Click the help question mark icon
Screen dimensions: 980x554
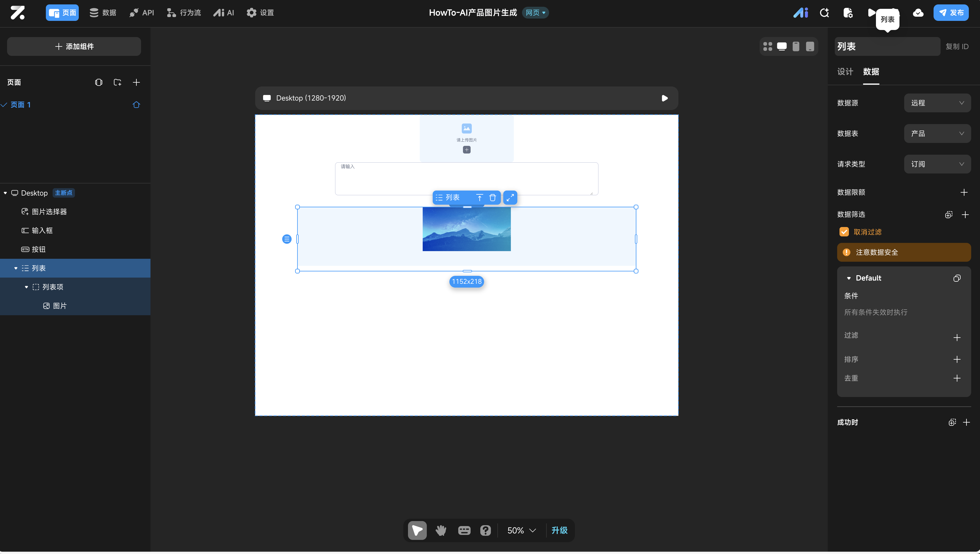485,530
